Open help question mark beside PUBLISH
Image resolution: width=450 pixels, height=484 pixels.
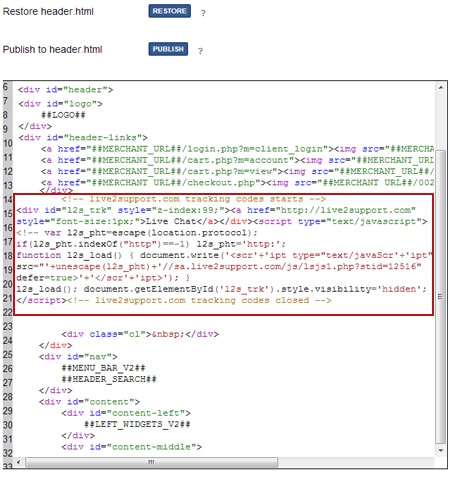coord(200,51)
